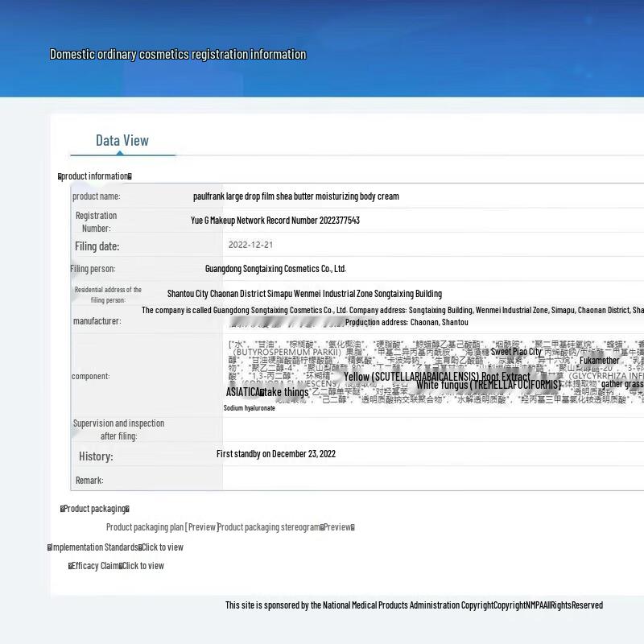Viewport: 644px width, 644px height.
Task: Click the filing person company name
Action: point(275,269)
